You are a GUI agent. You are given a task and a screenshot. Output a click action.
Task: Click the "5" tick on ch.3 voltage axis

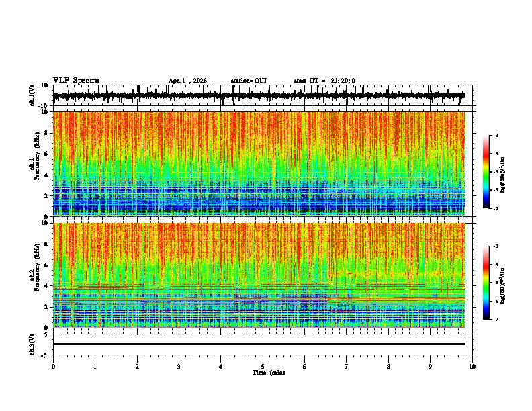[46, 334]
